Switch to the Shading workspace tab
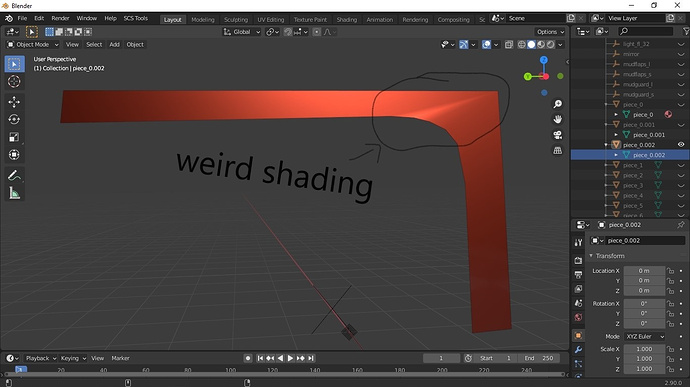Image resolution: width=690 pixels, height=387 pixels. coord(347,19)
